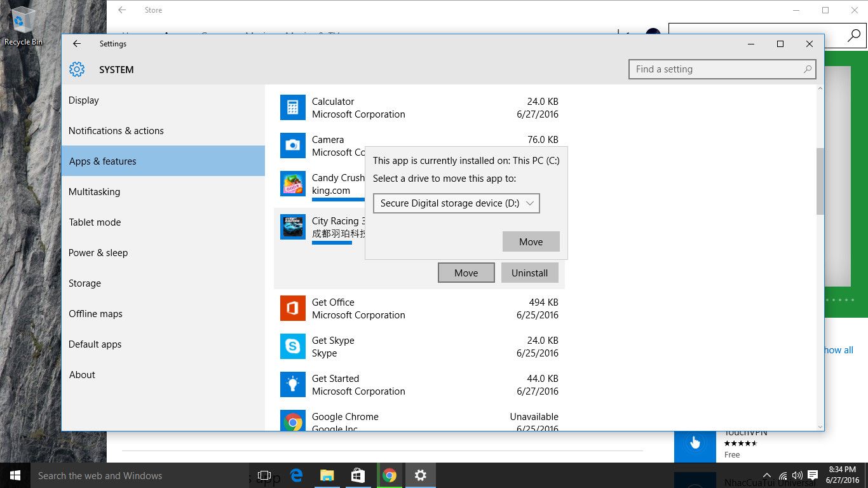Show hidden system tray icons

pyautogui.click(x=767, y=475)
